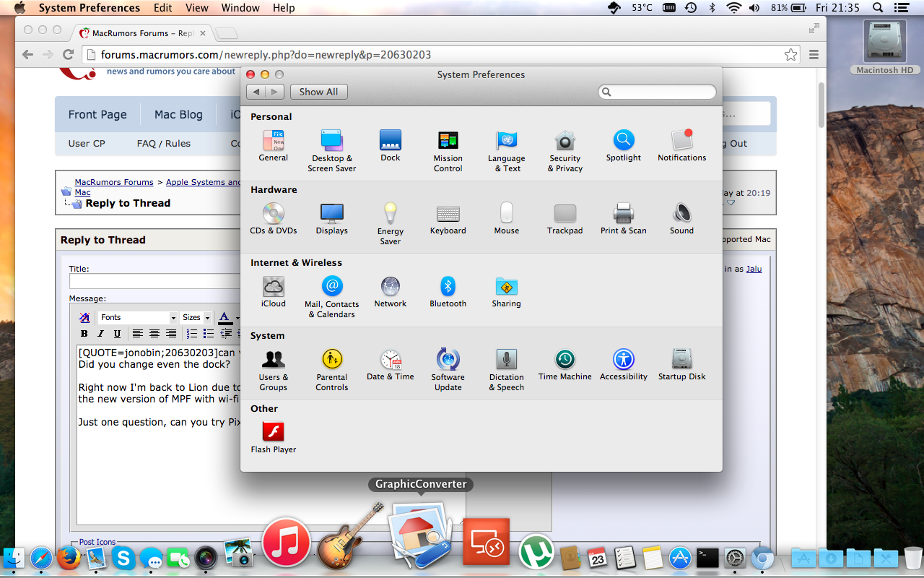The image size is (924, 578).
Task: Open the Spotlight preferences pane
Action: [623, 146]
